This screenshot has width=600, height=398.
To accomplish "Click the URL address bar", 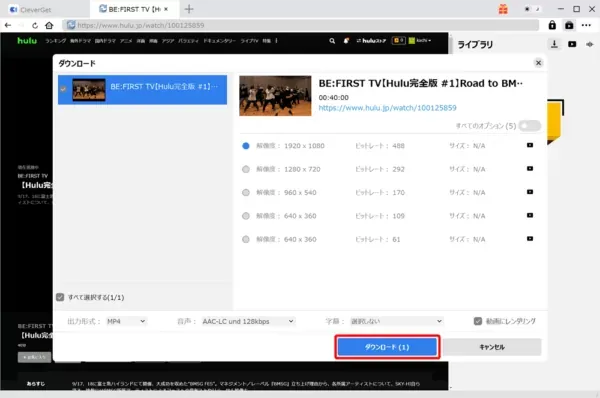I will coord(300,25).
